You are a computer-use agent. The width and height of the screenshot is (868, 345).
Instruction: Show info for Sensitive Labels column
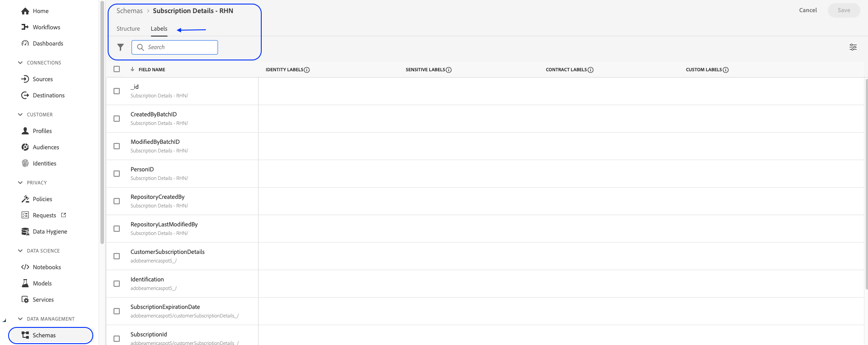pyautogui.click(x=449, y=70)
